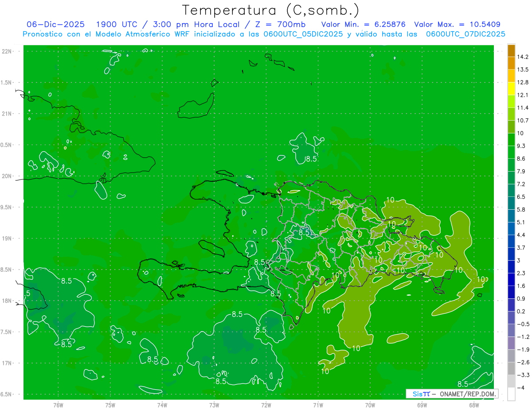Click the colorbar label "11.4"
The width and height of the screenshot is (532, 411).
click(x=523, y=108)
